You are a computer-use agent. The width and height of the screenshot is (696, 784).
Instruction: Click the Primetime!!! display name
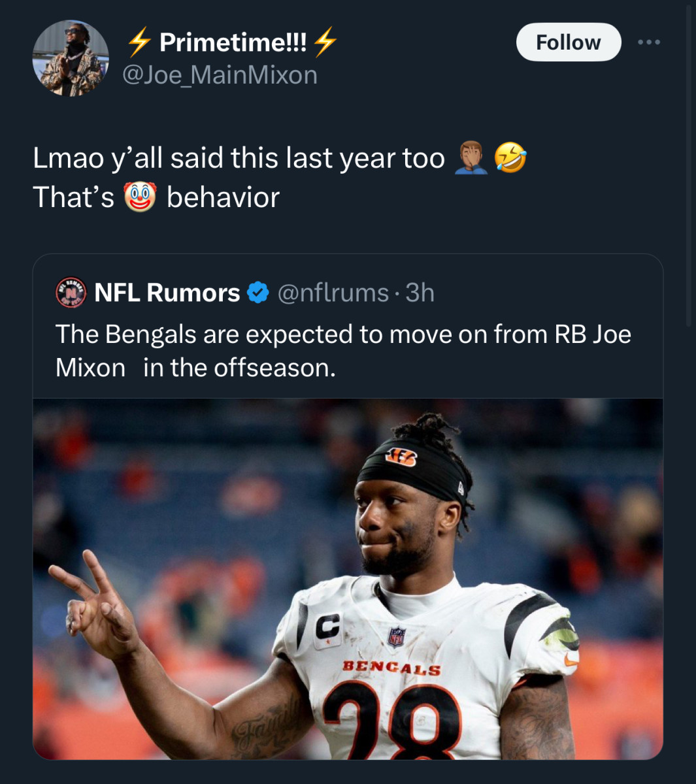(233, 42)
